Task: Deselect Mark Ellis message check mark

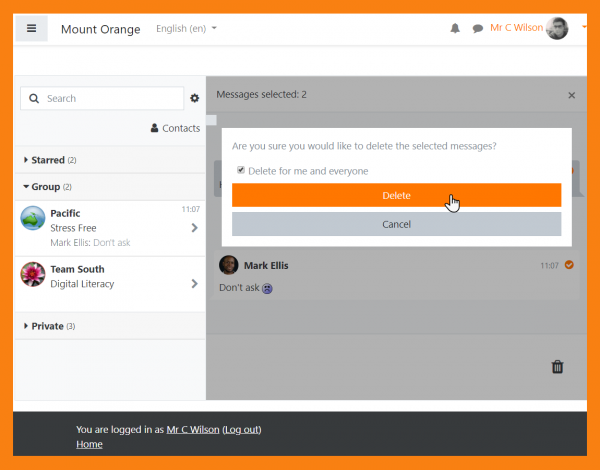Action: coord(569,265)
